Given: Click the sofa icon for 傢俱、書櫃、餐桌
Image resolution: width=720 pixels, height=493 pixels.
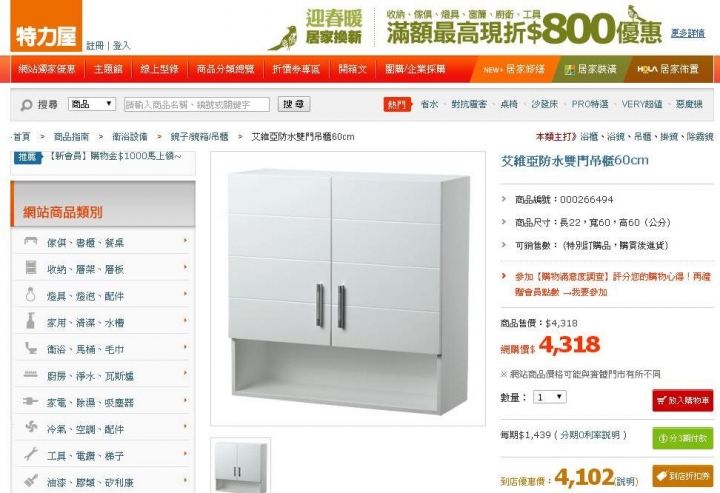Looking at the screenshot, I should [x=30, y=241].
